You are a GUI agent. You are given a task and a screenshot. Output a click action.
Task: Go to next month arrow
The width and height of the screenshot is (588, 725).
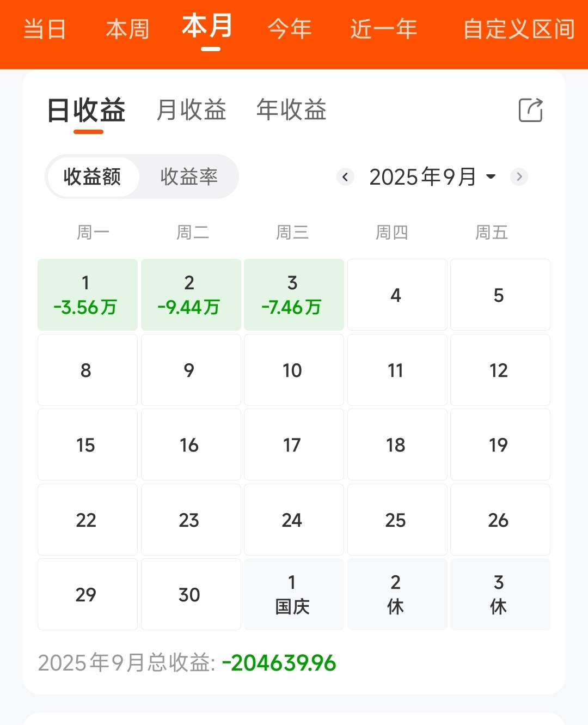[519, 177]
